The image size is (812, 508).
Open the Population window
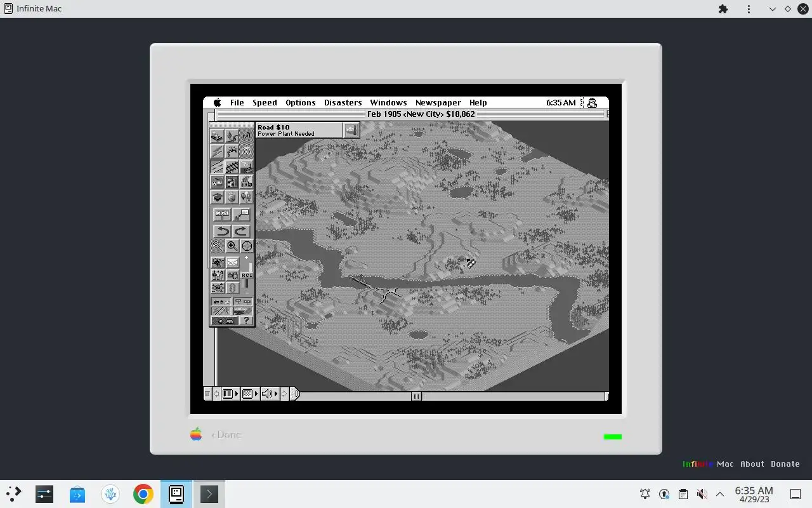tap(218, 275)
